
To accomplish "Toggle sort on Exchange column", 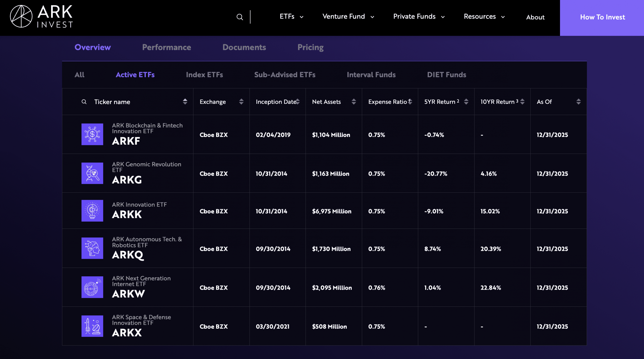I will [x=241, y=101].
